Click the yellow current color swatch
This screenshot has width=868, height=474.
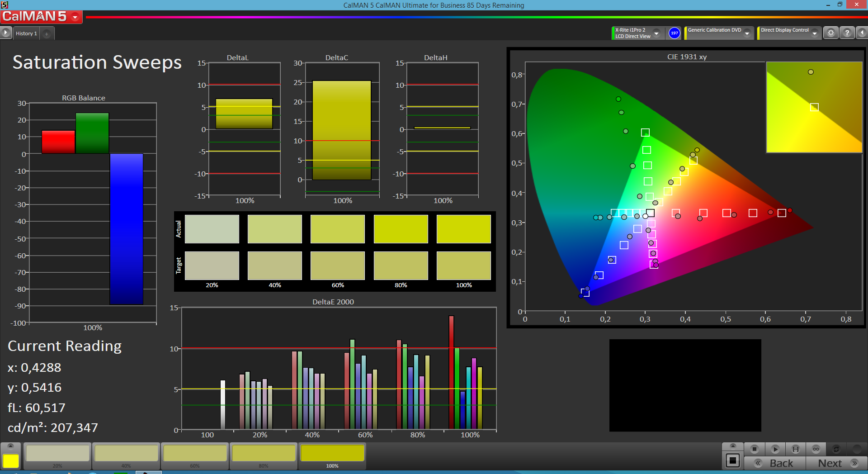pos(11,461)
